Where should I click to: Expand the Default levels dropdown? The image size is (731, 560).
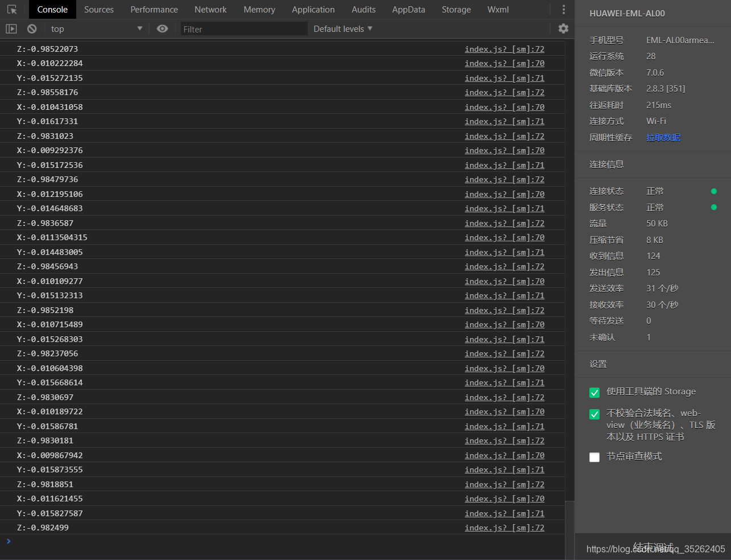point(343,28)
